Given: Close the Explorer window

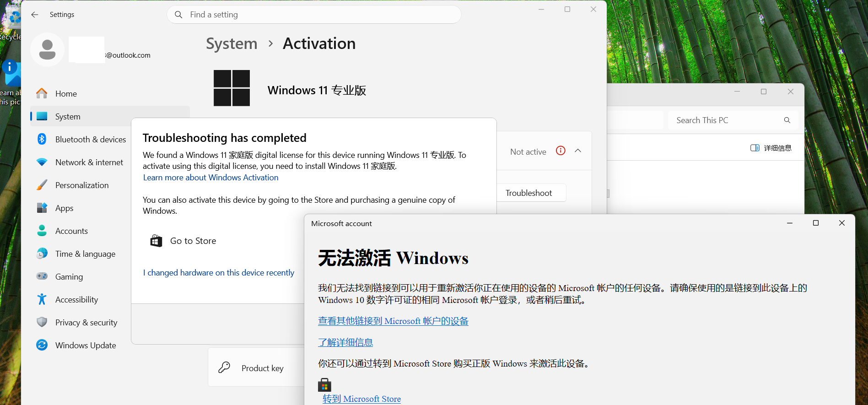Looking at the screenshot, I should pos(790,92).
